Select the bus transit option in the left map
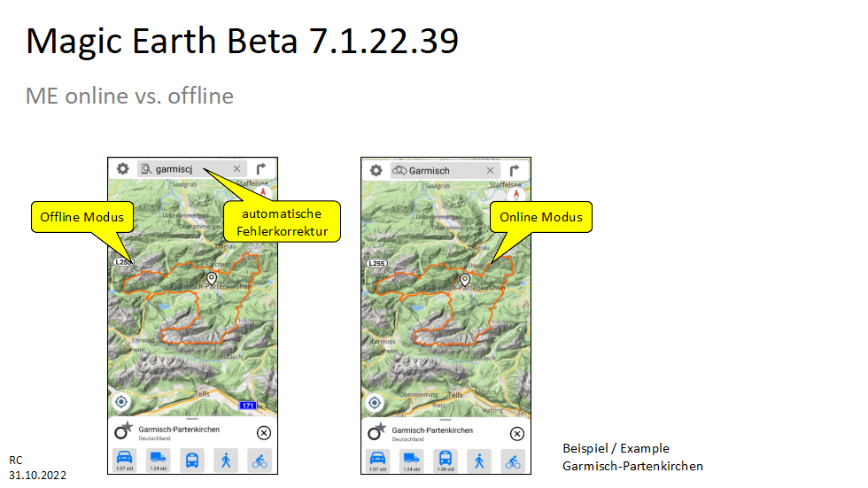868x488 pixels. 192,461
